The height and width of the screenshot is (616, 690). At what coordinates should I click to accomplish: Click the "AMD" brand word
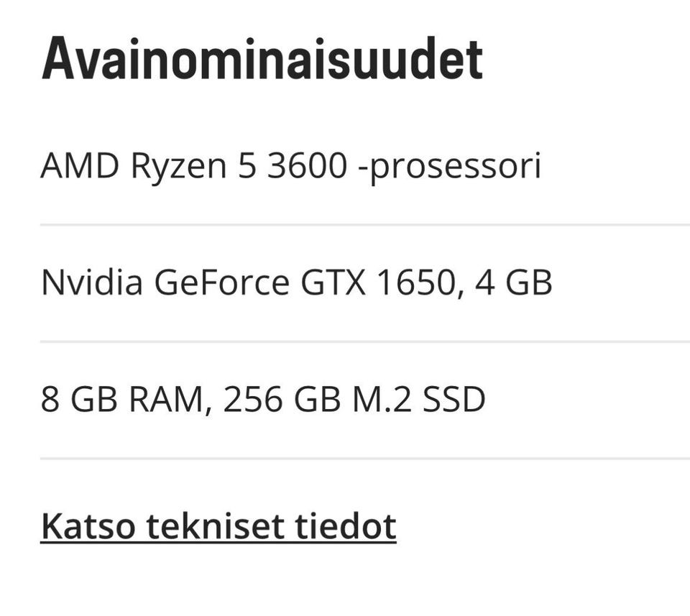(x=80, y=165)
